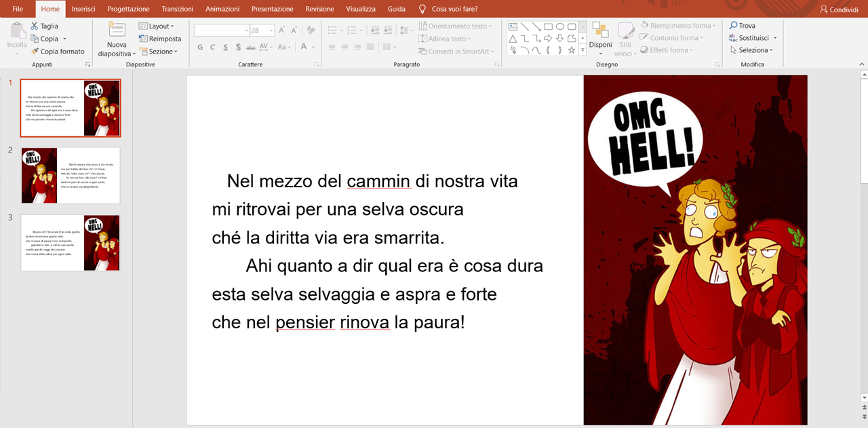This screenshot has height=428, width=868.
Task: Switch to the Inserisci ribbon tab
Action: tap(83, 9)
